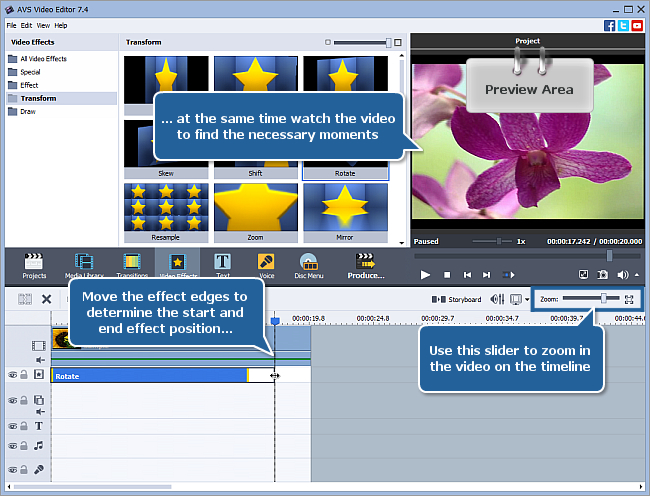Open the Disc Menu section
Screen dimensions: 650x496
pyautogui.click(x=309, y=266)
